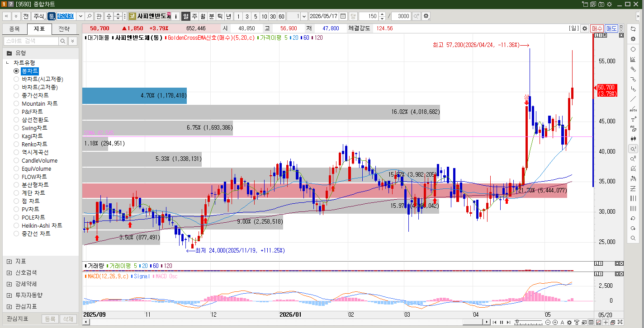644x328 pixels.
Task: Click the candle count field showing 150
Action: pos(369,16)
